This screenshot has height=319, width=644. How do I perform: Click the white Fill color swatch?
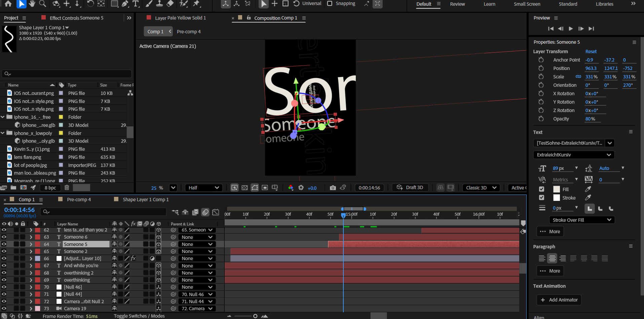[x=557, y=189]
